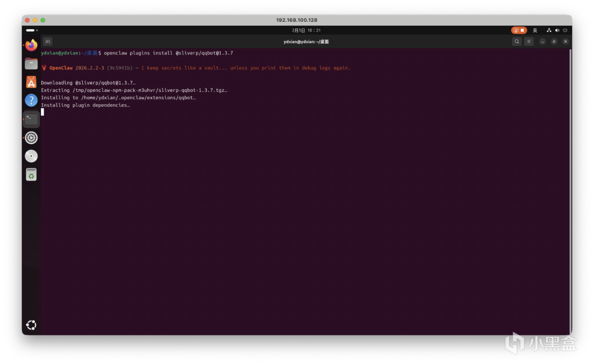This screenshot has width=594, height=364.
Task: Launch Firefox from the dock
Action: (x=31, y=45)
